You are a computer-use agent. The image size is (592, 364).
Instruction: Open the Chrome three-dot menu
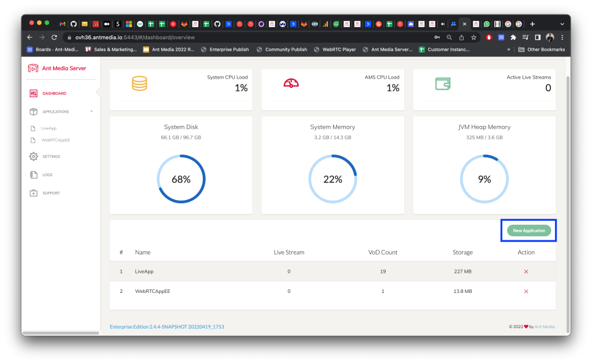coord(562,38)
